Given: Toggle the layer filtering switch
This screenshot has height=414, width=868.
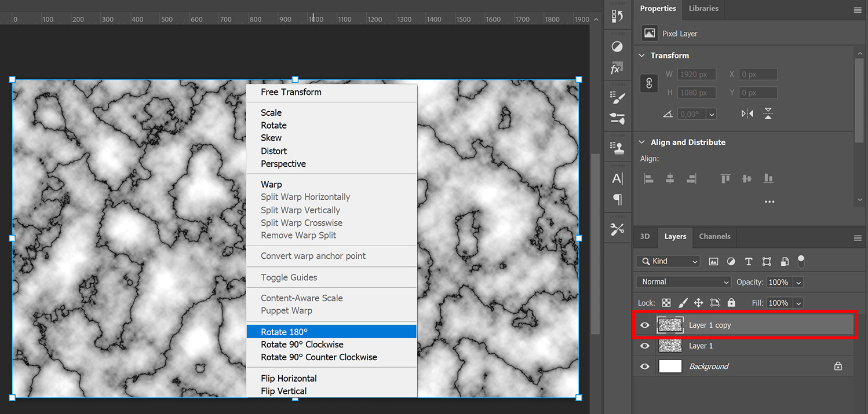Looking at the screenshot, I should tap(801, 261).
